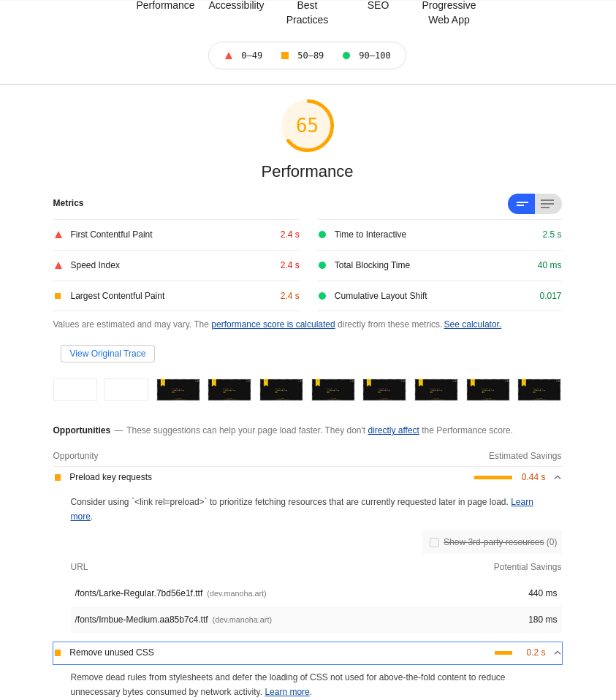Click the First Contentful Paint 2.4 s value
Screen dimensions: 616x700
[289, 235]
